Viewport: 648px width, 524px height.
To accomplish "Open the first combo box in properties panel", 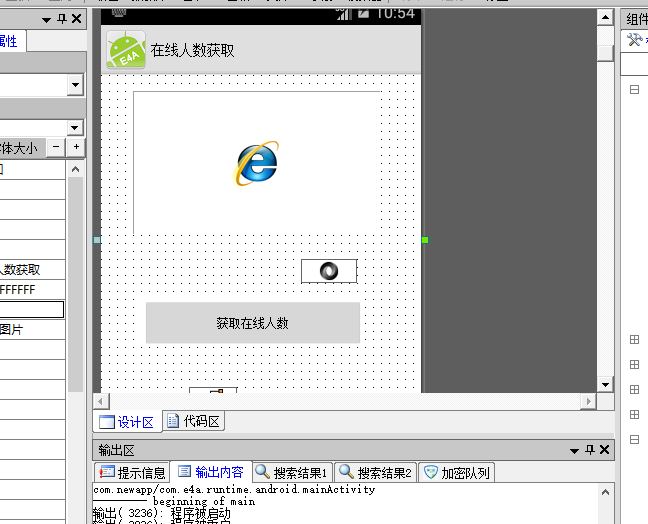I will point(75,86).
